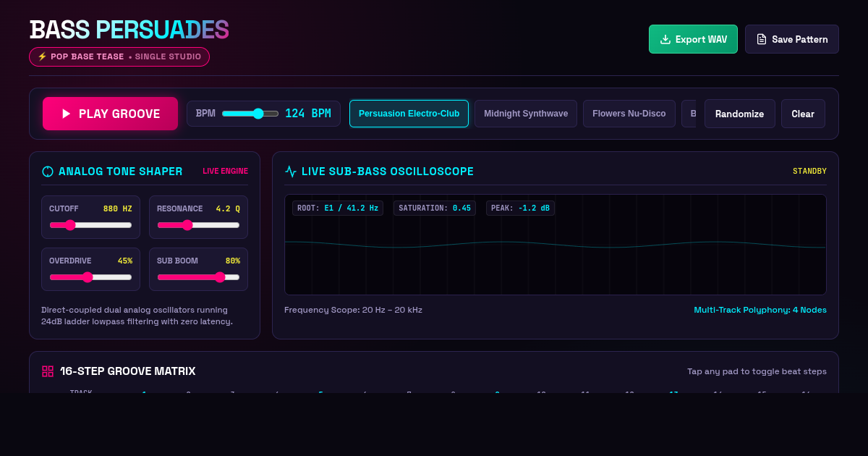The width and height of the screenshot is (868, 456).
Task: Adjust the Sub Boom slider
Action: (x=198, y=277)
